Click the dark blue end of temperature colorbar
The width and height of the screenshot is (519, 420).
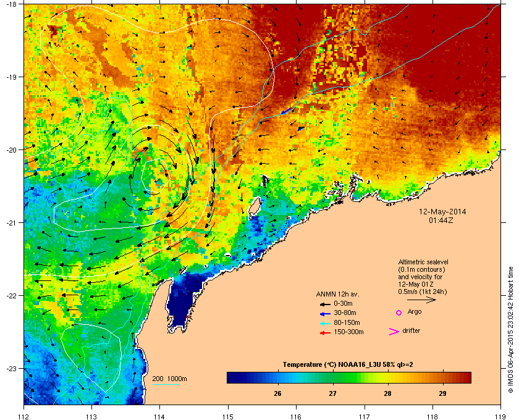pos(232,377)
